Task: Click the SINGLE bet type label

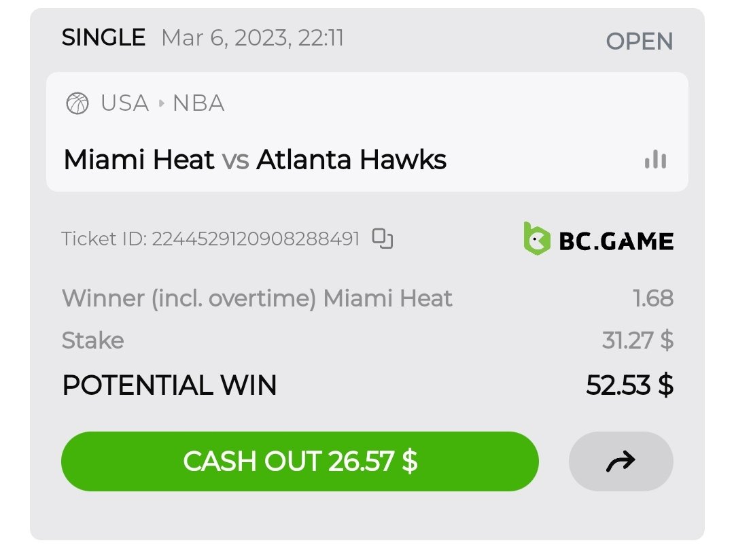Action: click(x=103, y=37)
